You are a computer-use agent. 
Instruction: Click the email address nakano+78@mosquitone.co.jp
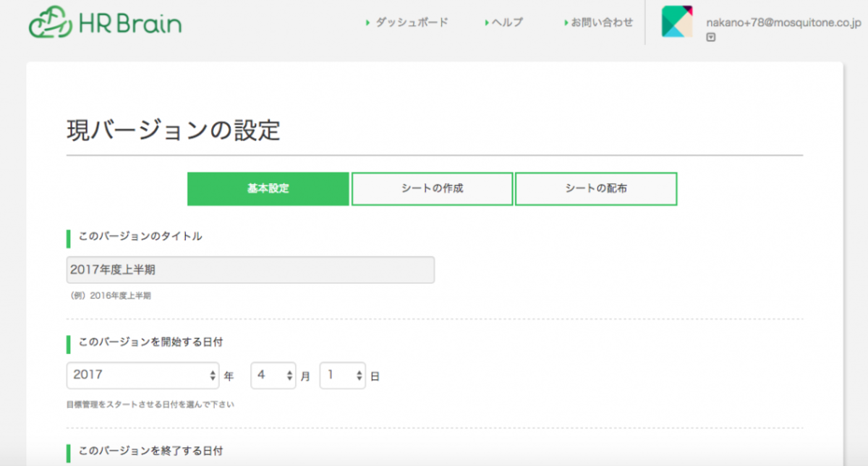pyautogui.click(x=783, y=23)
